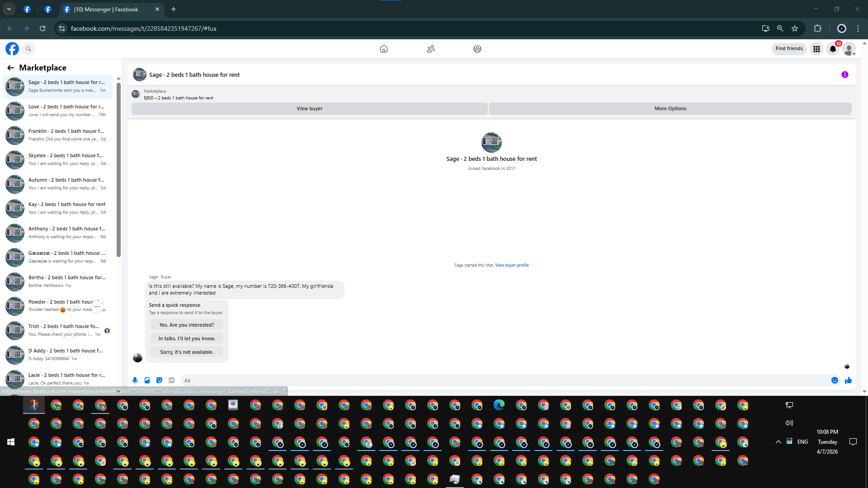Open the Love conversation
Screen dimensions: 868x488
tap(57, 111)
